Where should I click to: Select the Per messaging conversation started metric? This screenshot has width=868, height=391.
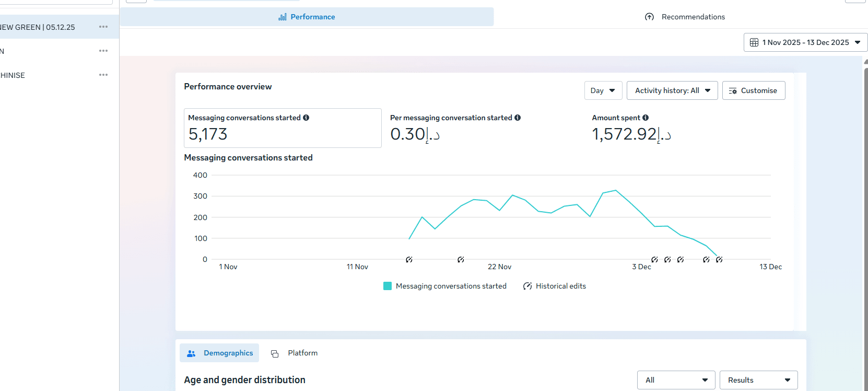click(x=484, y=128)
